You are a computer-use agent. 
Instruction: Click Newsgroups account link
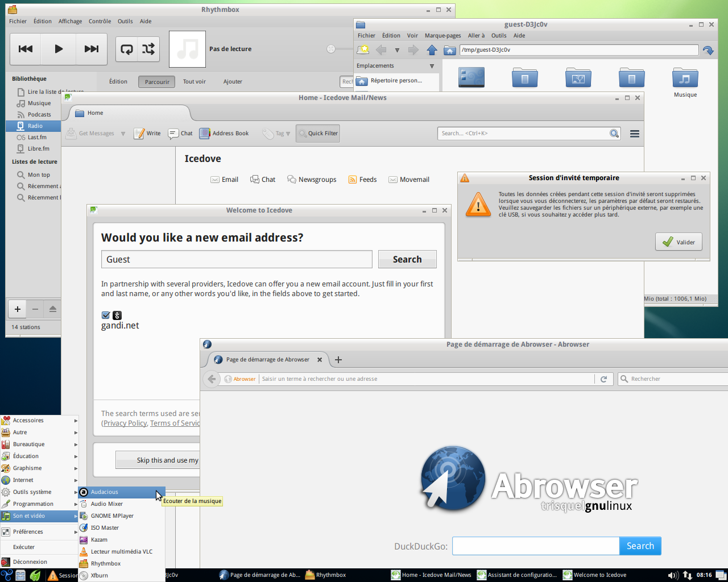point(312,180)
